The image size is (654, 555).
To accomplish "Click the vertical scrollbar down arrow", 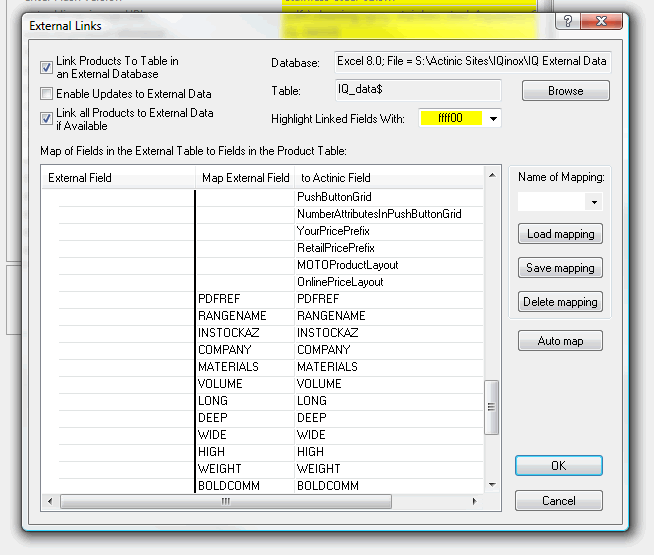I will click(x=491, y=484).
